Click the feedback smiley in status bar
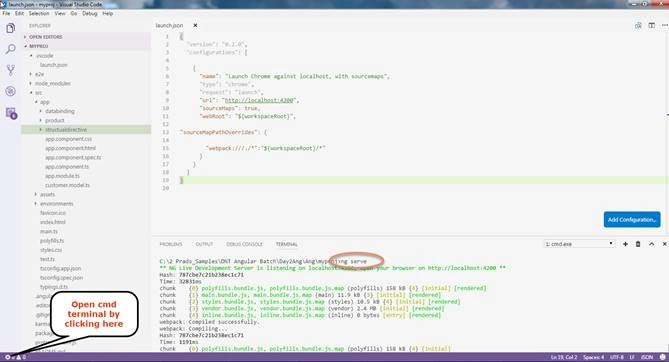 (663, 357)
